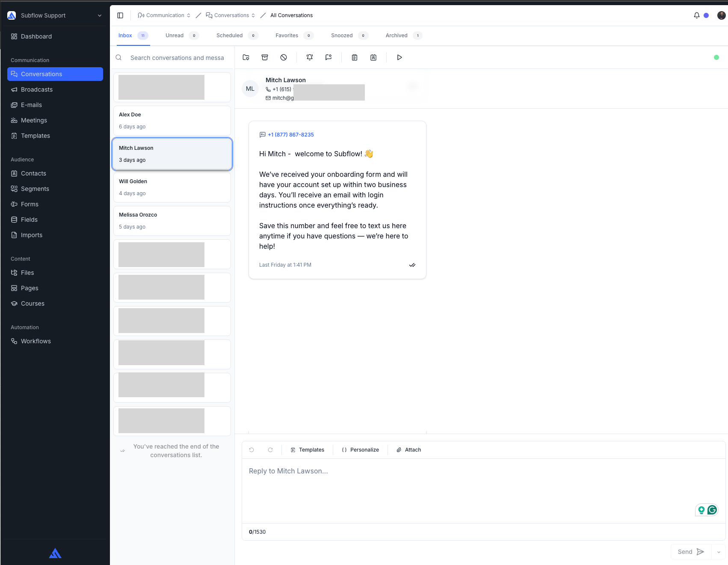This screenshot has width=728, height=565.
Task: Open Fields page
Action: point(55,220)
